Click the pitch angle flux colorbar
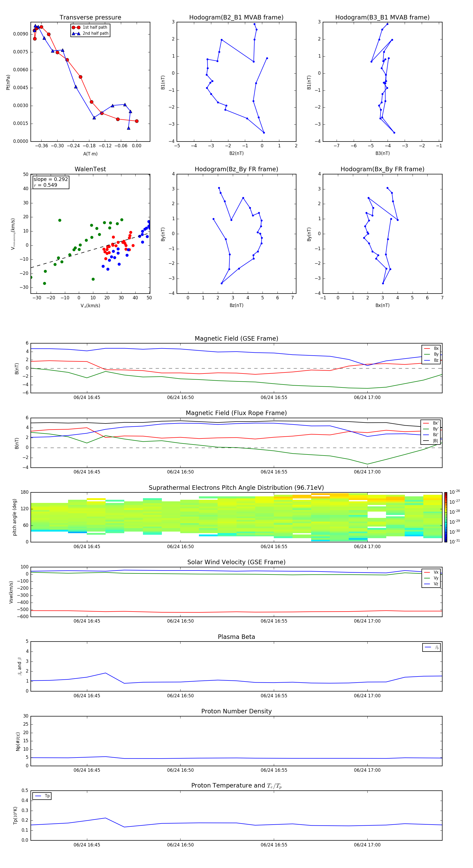This screenshot has height=868, width=473. (x=446, y=517)
